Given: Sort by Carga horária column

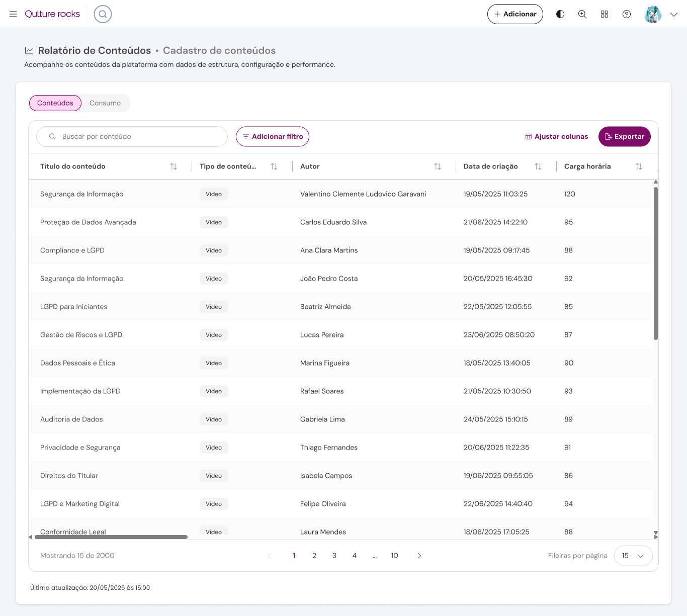Looking at the screenshot, I should pos(639,166).
